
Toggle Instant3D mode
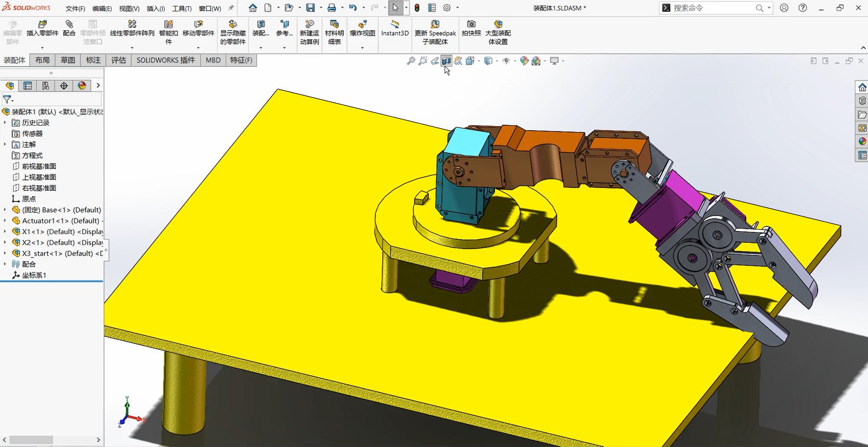coord(394,28)
